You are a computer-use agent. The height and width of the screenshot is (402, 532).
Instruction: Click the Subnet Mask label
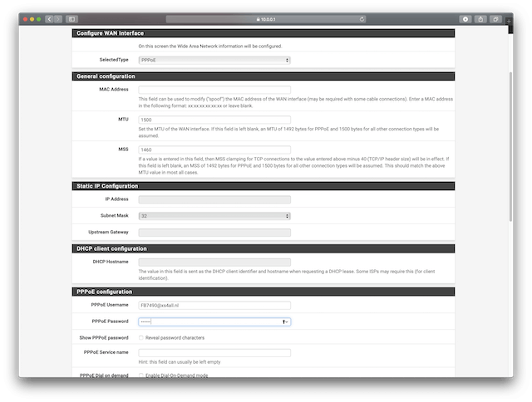[115, 215]
